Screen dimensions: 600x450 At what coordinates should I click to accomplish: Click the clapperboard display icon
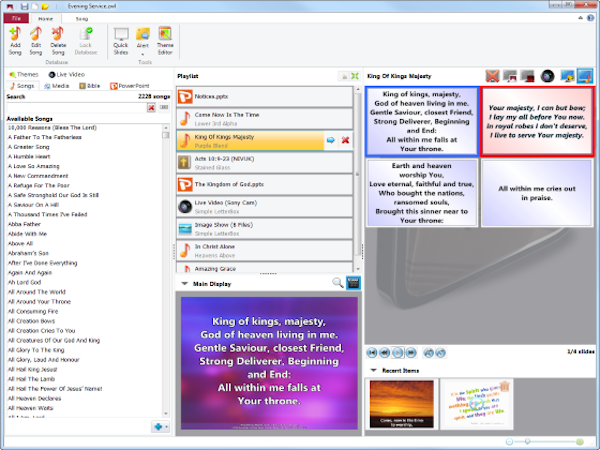click(353, 283)
